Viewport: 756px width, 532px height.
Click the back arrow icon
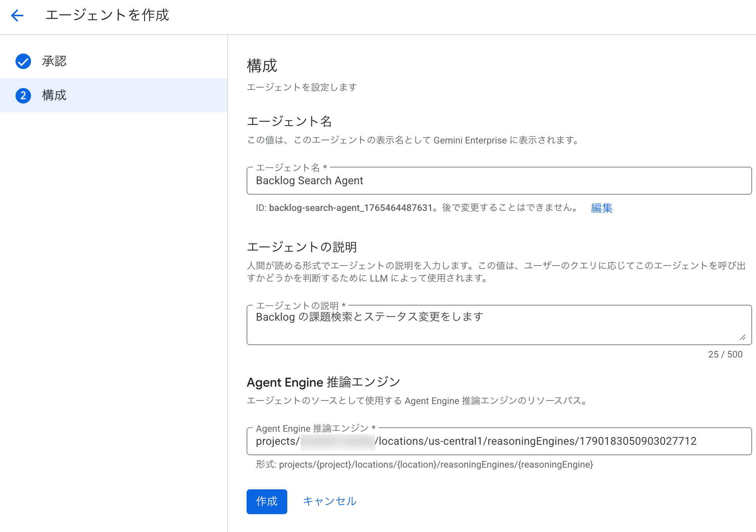coord(17,16)
